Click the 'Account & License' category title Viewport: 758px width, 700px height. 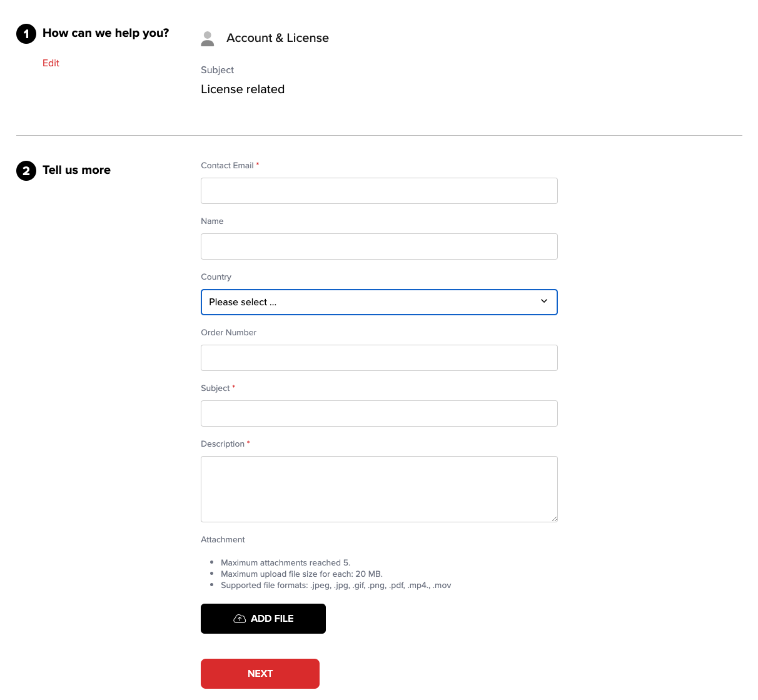click(278, 38)
